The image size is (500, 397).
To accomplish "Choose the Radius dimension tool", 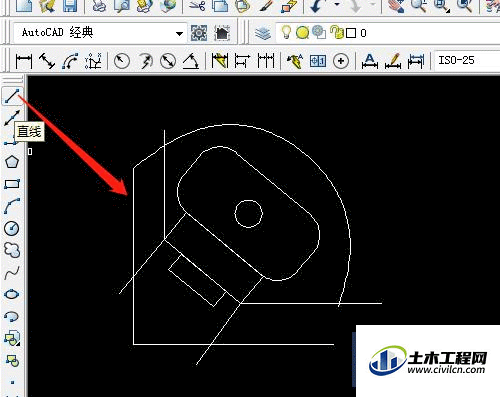I will point(122,61).
